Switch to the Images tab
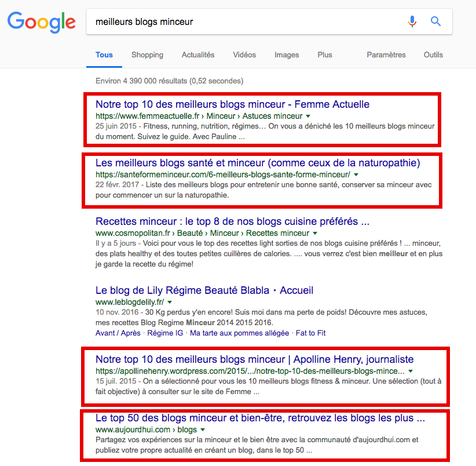The image size is (476, 466). [x=287, y=54]
